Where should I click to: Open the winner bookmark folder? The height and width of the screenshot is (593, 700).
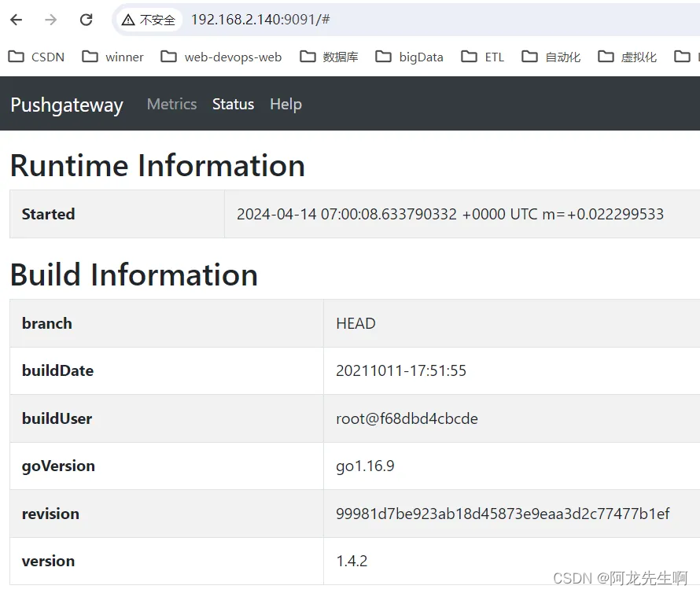(113, 57)
